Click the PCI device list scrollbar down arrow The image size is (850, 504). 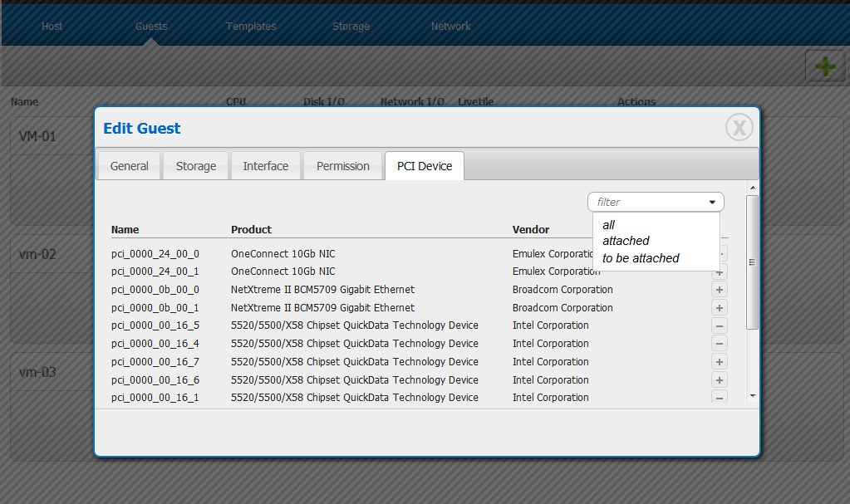click(x=752, y=396)
